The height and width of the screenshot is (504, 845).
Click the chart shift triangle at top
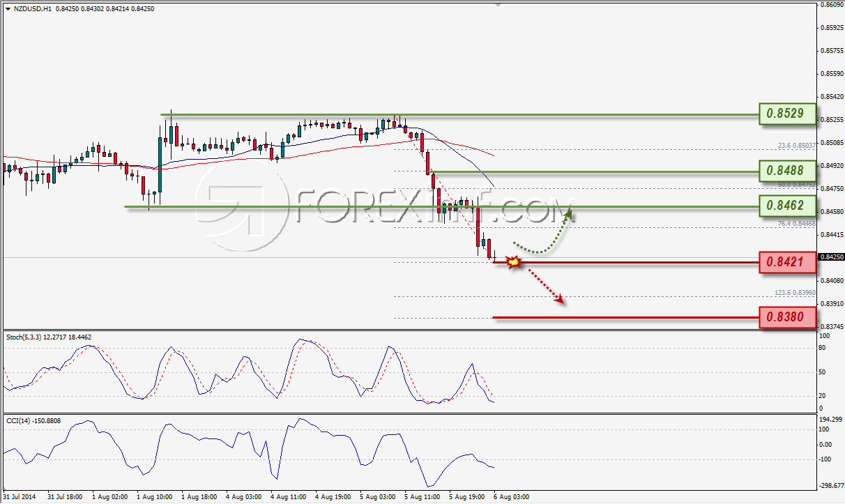[x=498, y=3]
